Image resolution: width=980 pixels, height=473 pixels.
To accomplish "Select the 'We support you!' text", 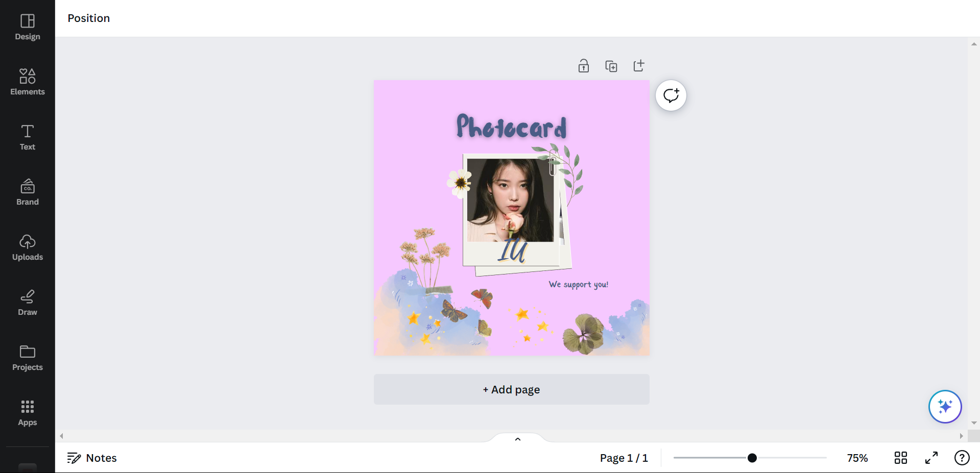I will [579, 284].
